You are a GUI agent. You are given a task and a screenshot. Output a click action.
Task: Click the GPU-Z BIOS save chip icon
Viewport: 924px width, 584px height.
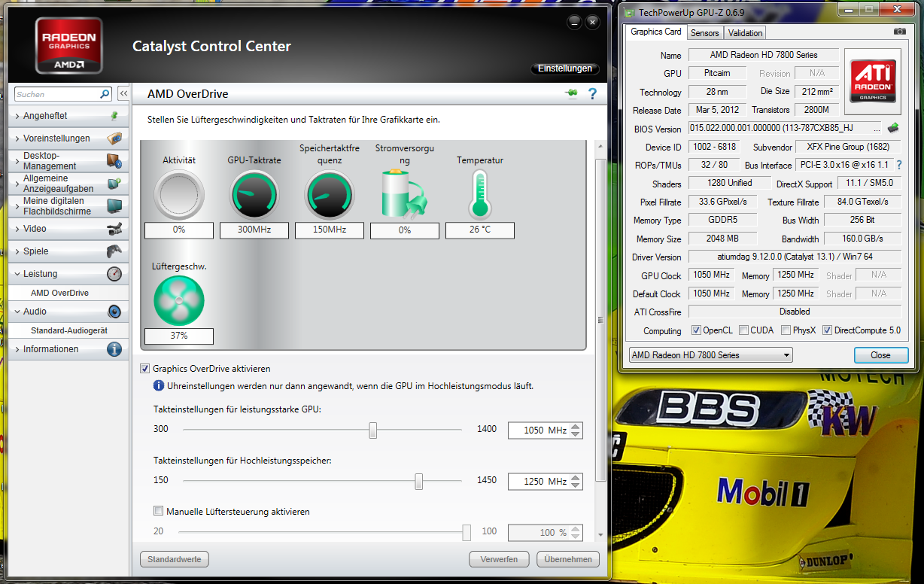coord(893,128)
